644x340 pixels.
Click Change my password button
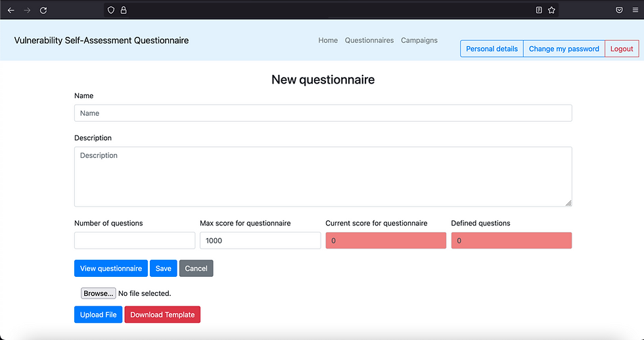564,49
